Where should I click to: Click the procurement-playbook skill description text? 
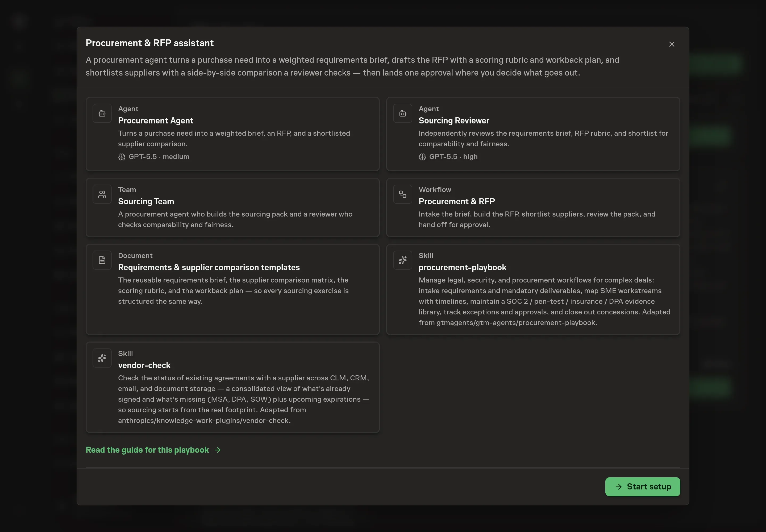[x=544, y=301]
